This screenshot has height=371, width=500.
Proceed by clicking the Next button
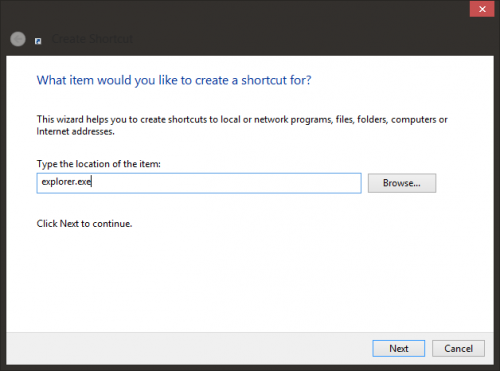pos(398,348)
